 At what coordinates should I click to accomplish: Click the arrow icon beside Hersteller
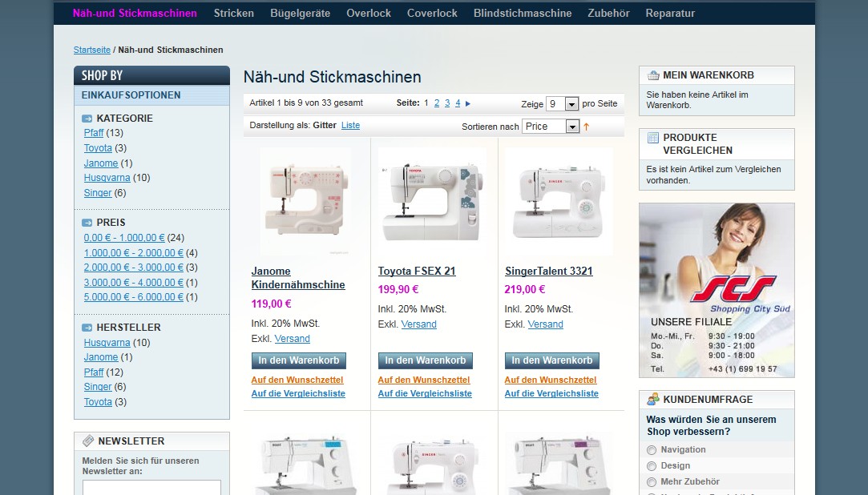point(87,328)
